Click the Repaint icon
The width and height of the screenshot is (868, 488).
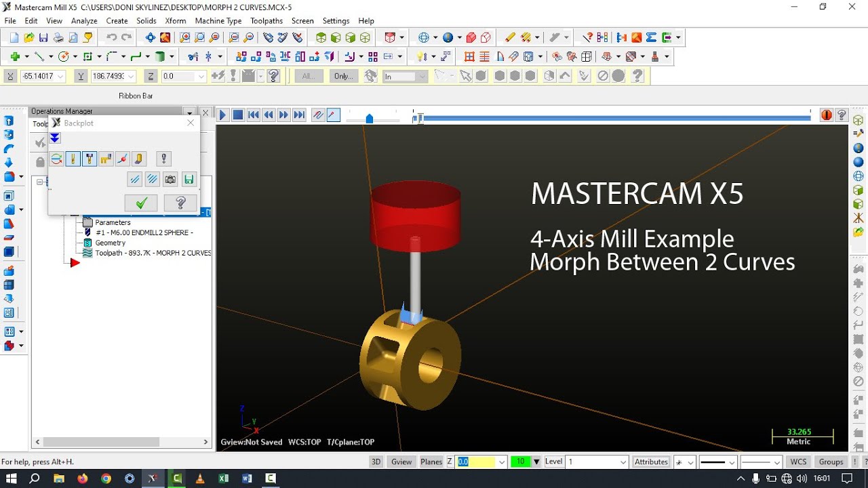coord(165,38)
